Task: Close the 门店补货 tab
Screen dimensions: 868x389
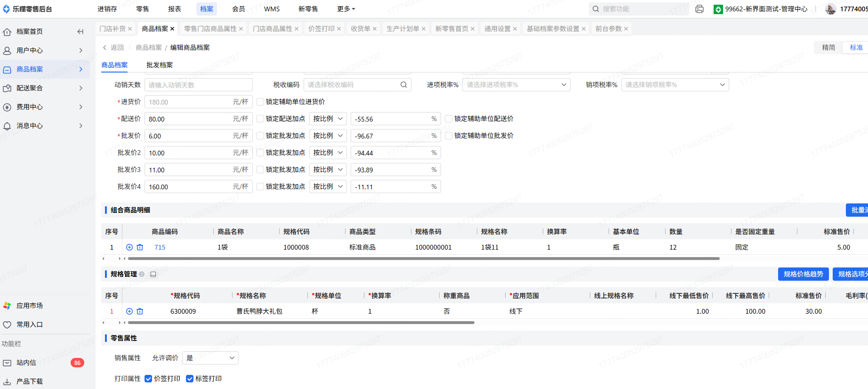Action: [130, 29]
